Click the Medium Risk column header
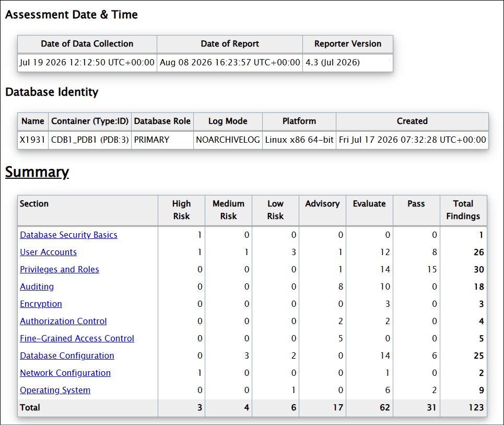Screen dimensions: 504x425 [x=229, y=210]
